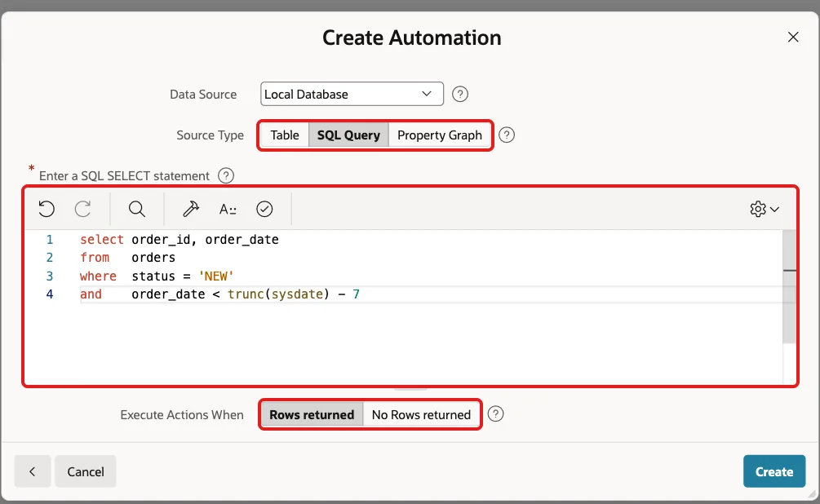This screenshot has width=820, height=504.
Task: Choose No Rows returned option
Action: pos(421,414)
